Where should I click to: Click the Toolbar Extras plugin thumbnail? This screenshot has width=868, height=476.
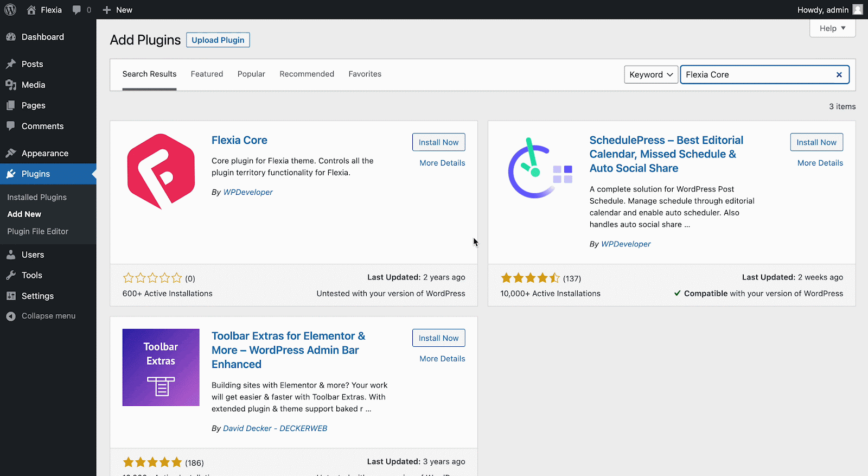click(x=161, y=367)
